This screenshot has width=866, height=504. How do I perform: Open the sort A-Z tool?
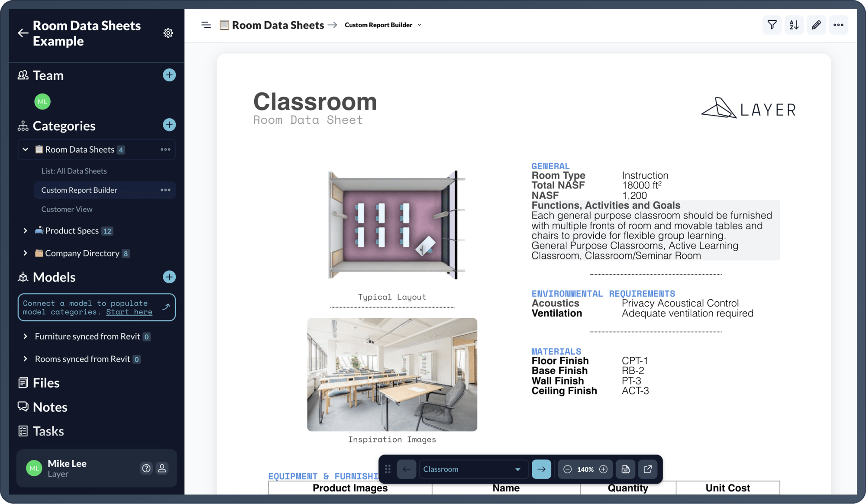pos(794,25)
